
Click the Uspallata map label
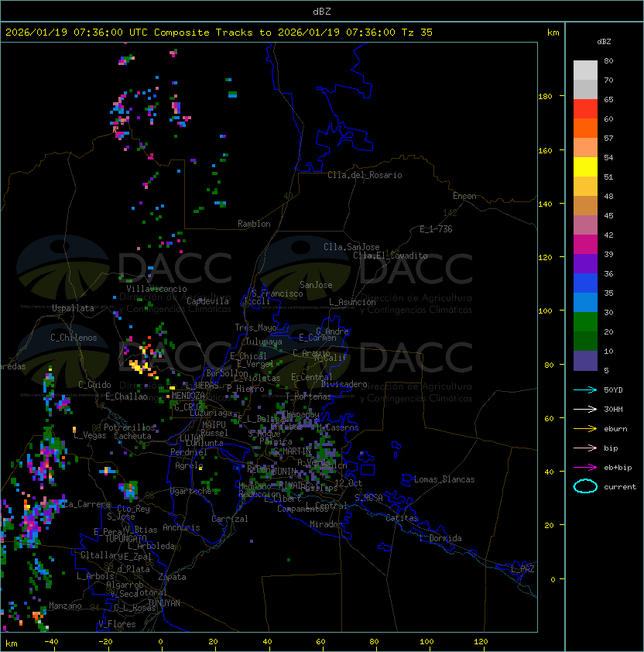tap(73, 308)
